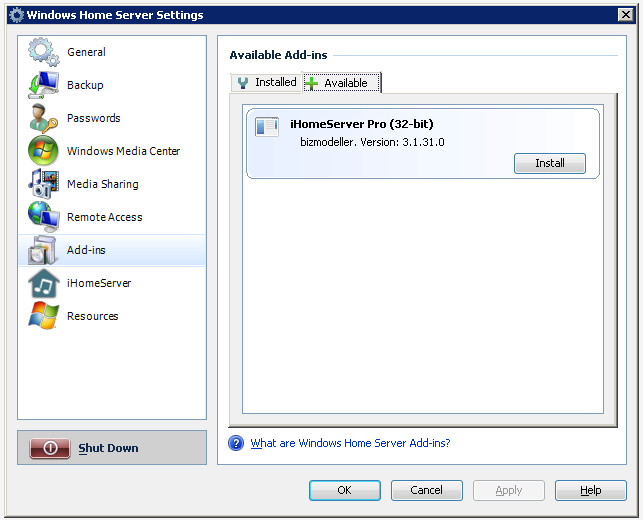Click the Windows Media Center orb icon
This screenshot has width=643, height=520.
pos(43,151)
